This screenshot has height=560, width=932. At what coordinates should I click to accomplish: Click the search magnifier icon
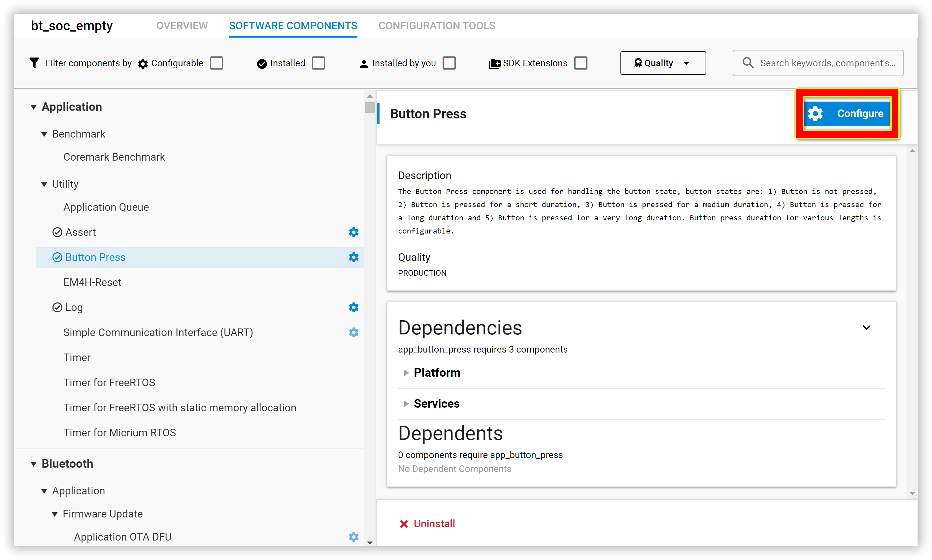[x=748, y=63]
